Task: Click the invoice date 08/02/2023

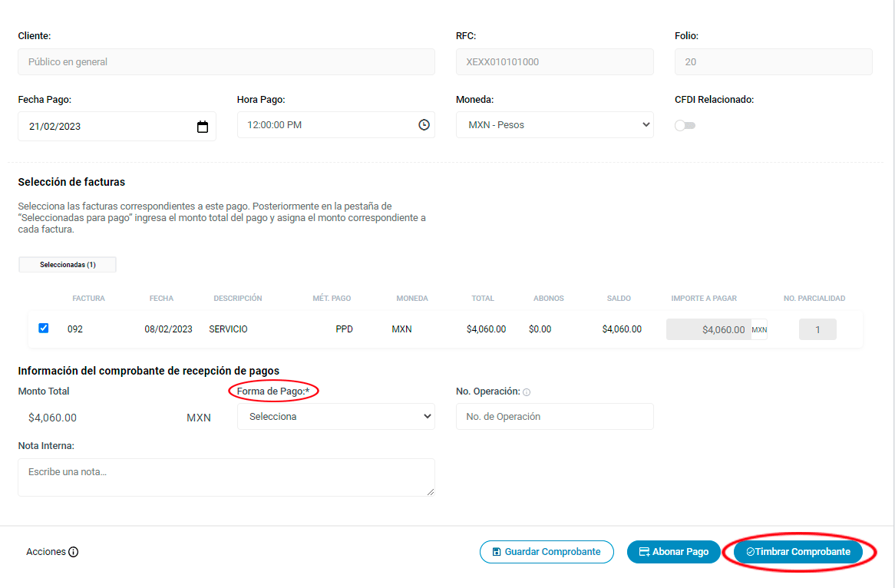Action: click(168, 329)
